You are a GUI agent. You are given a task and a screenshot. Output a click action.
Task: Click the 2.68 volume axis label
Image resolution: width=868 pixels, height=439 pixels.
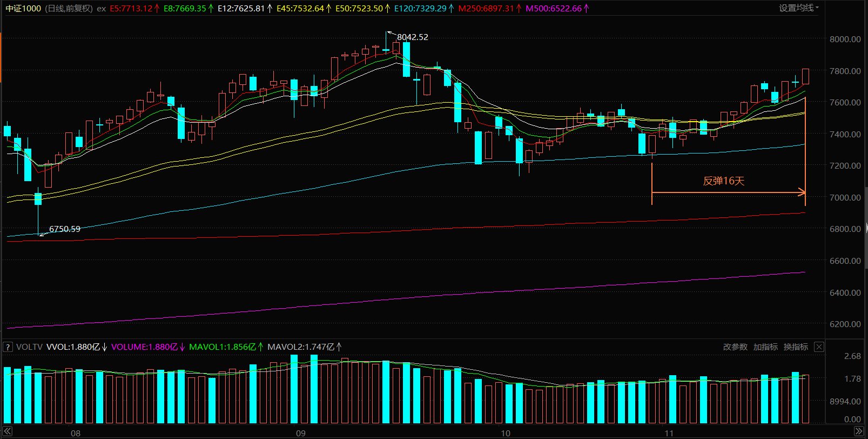pyautogui.click(x=852, y=356)
